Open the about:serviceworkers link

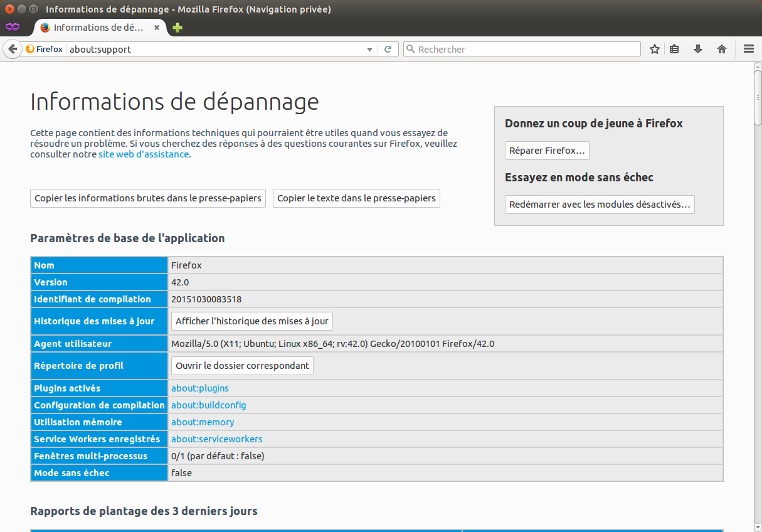217,439
